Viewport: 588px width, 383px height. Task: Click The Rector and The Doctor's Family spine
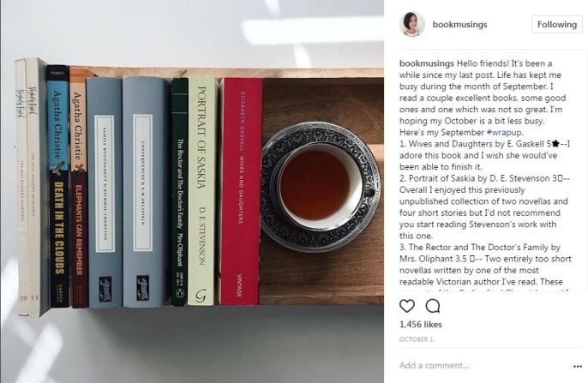pos(180,192)
